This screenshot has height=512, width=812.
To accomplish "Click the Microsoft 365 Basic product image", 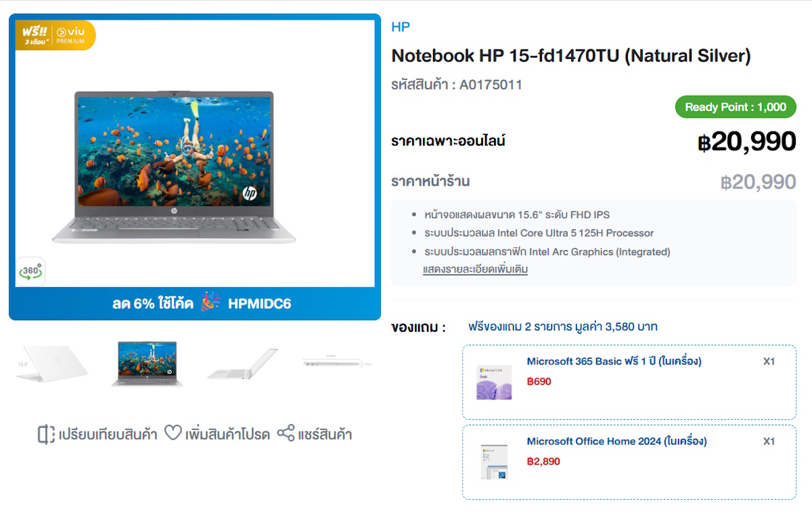I will [x=494, y=382].
